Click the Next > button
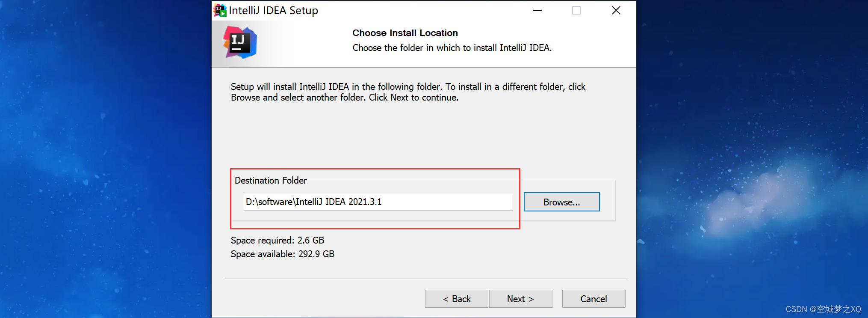The height and width of the screenshot is (318, 868). [x=520, y=299]
